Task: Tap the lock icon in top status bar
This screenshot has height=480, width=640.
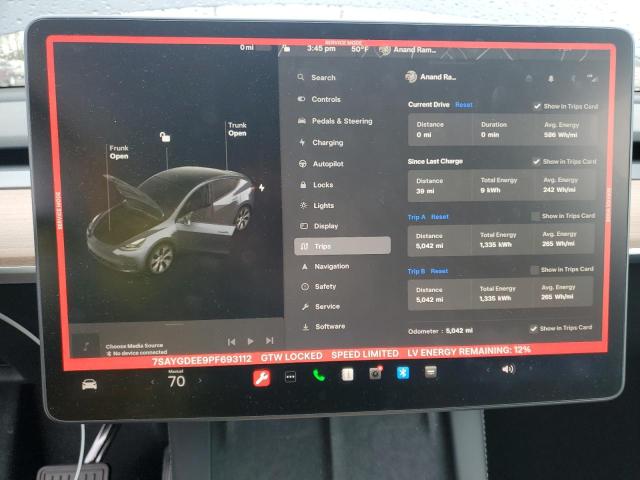Action: (x=287, y=49)
